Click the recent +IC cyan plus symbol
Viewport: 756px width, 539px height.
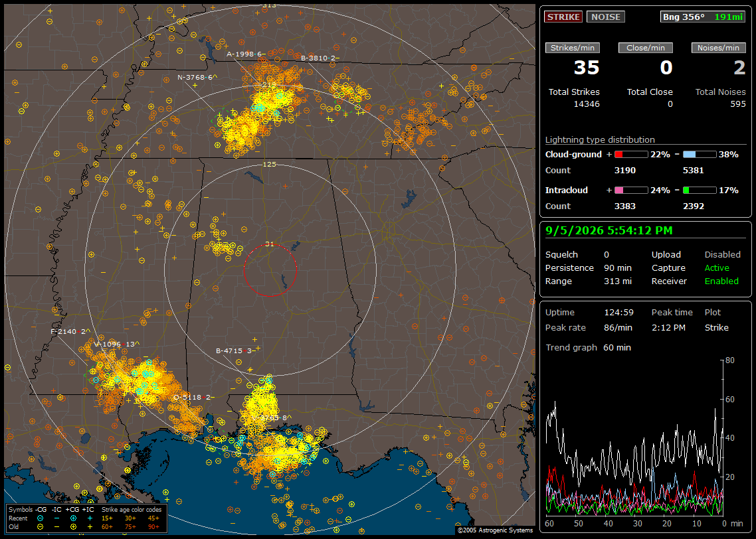tap(90, 518)
